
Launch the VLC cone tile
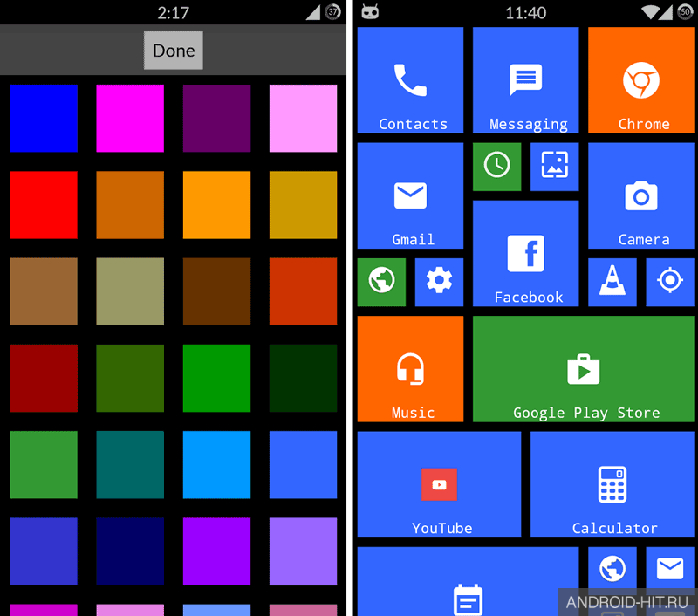tap(612, 282)
